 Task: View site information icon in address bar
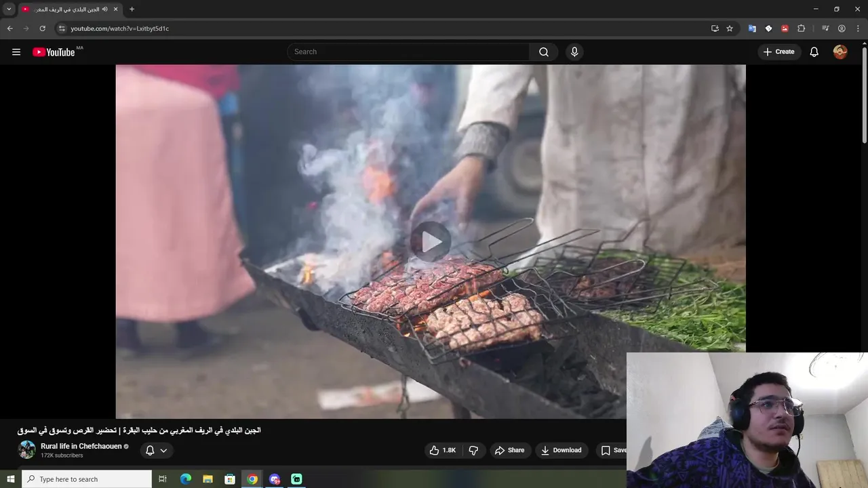(62, 28)
